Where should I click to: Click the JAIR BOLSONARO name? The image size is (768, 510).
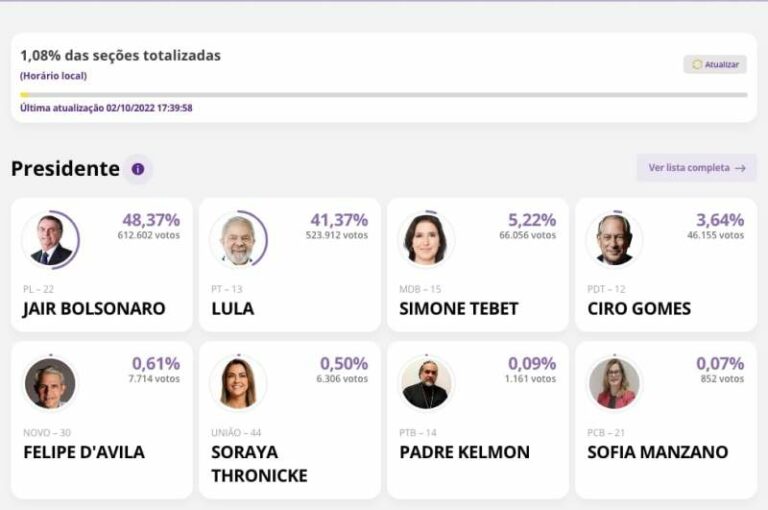[94, 309]
